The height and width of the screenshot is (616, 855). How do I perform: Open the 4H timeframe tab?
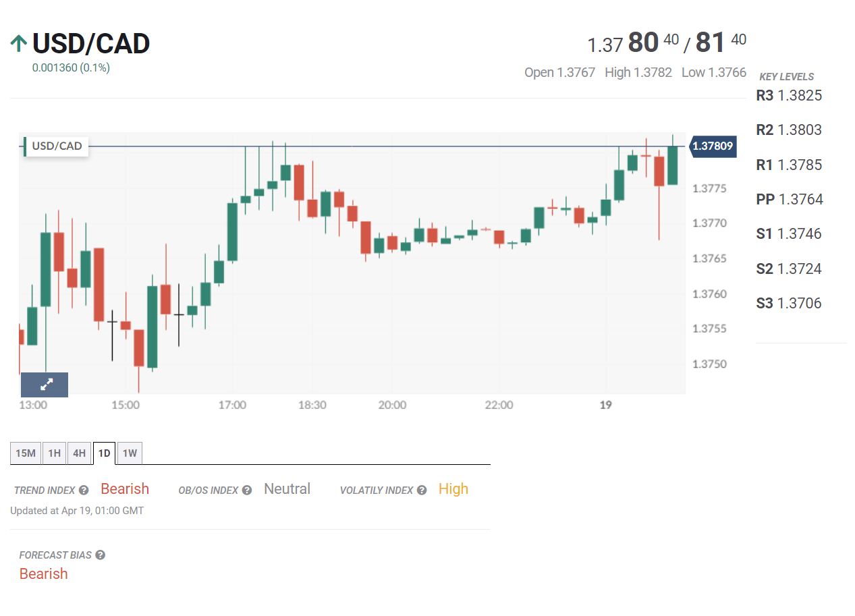tap(80, 453)
